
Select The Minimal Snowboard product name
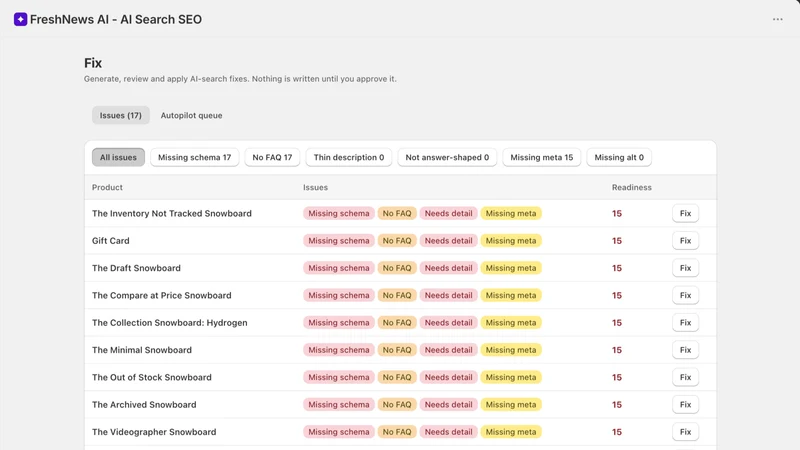[x=142, y=350]
